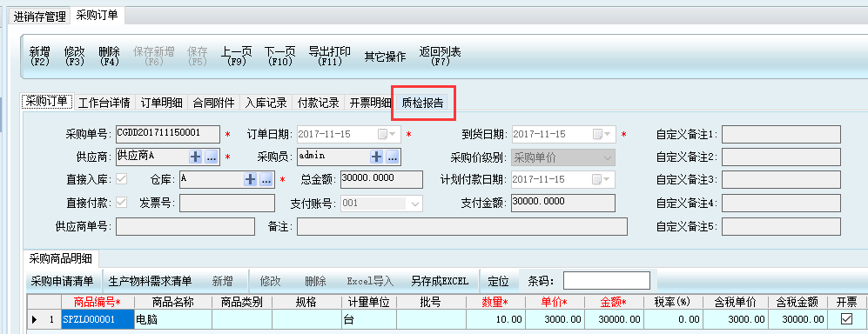Select the 采购商品明细 tab
The image size is (868, 334).
coord(62,258)
